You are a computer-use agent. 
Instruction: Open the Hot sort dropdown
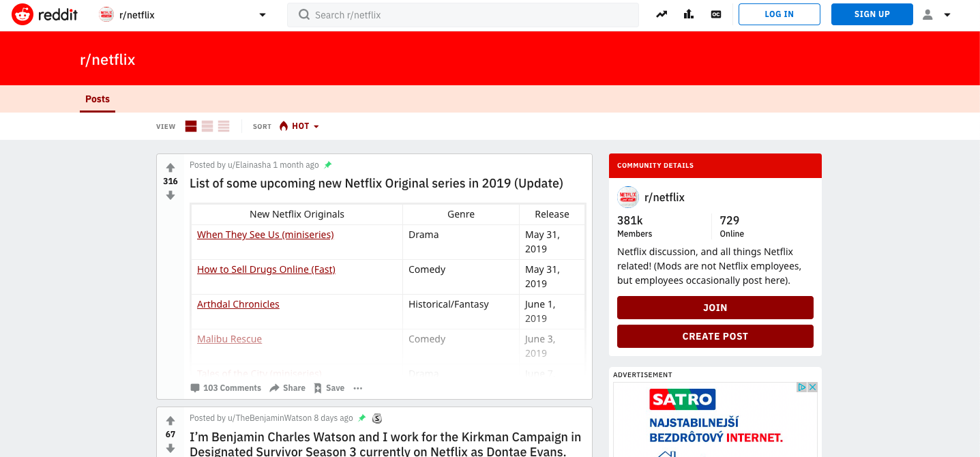299,126
